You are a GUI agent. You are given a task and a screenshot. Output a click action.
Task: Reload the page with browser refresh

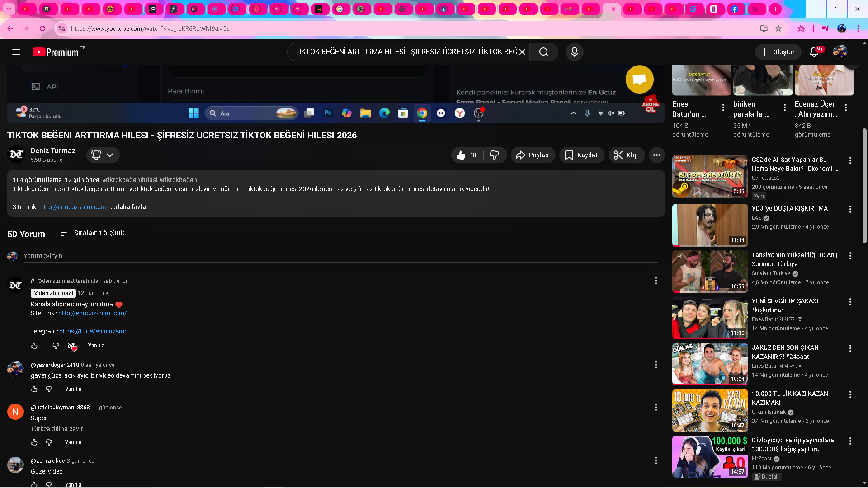42,28
